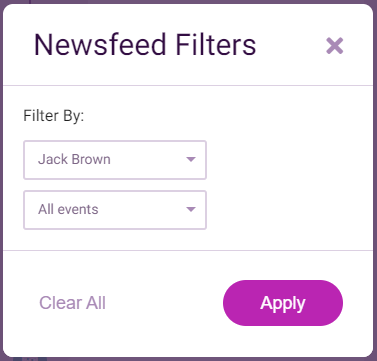This screenshot has height=361, width=377.
Task: Click the divider line above Clear All
Action: [x=188, y=250]
